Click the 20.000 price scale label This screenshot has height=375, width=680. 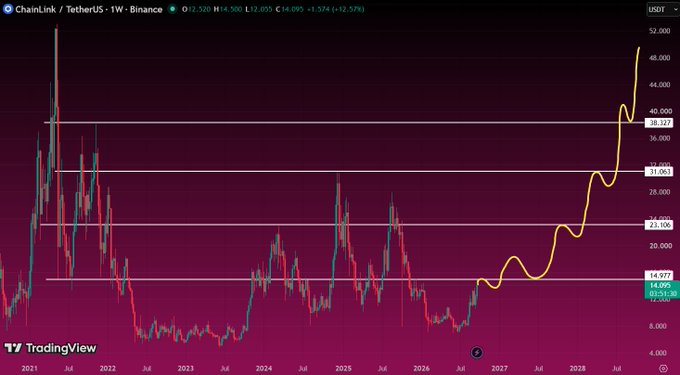tap(660, 246)
